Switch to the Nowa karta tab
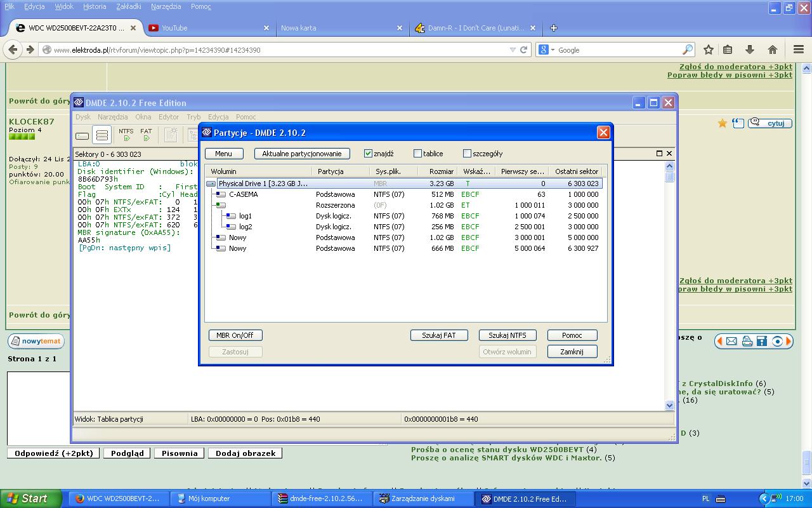 click(x=341, y=28)
